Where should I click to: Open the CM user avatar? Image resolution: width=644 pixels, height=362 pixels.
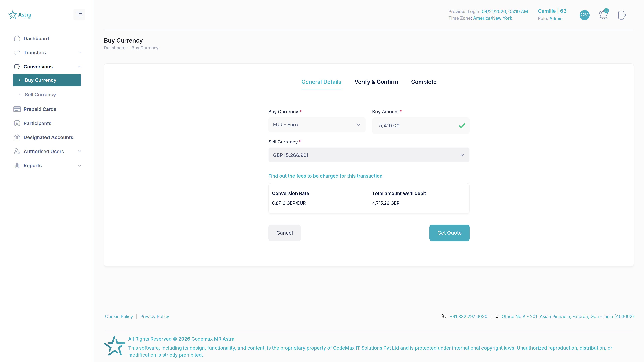584,15
